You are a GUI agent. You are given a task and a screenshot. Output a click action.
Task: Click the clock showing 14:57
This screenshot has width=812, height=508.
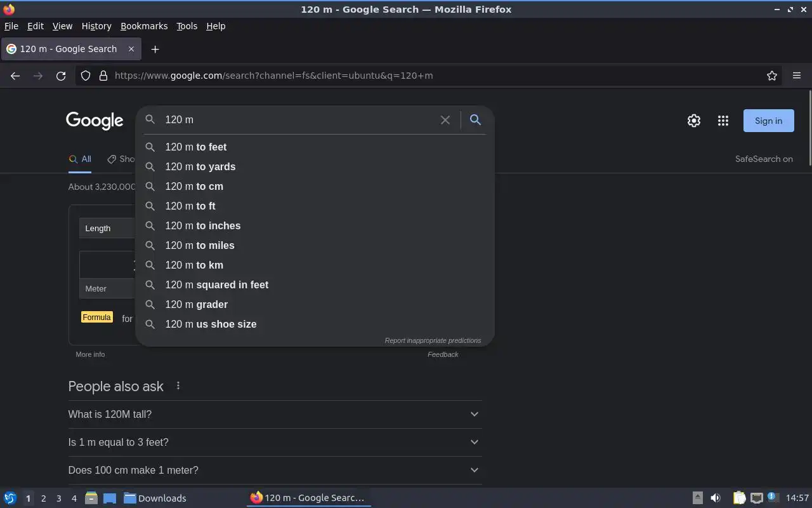pos(797,498)
